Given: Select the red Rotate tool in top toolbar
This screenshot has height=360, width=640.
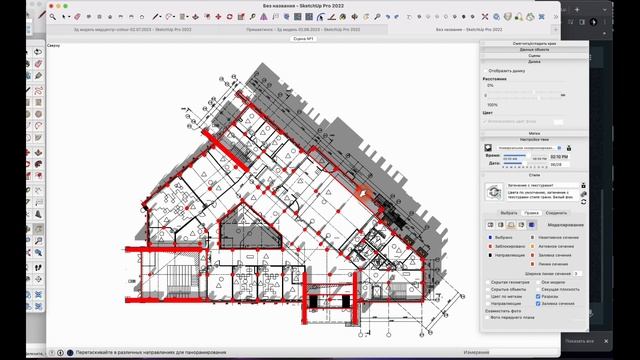Looking at the screenshot, I should (229, 17).
